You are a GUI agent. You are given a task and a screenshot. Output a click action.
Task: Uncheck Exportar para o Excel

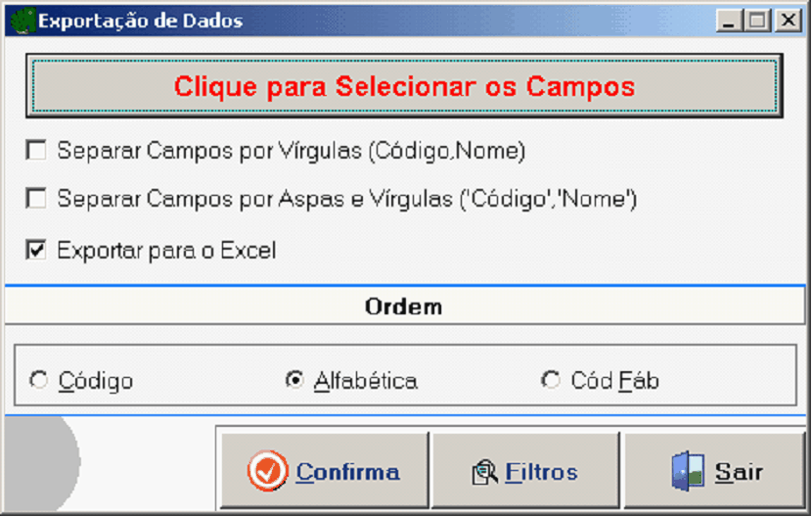(37, 251)
